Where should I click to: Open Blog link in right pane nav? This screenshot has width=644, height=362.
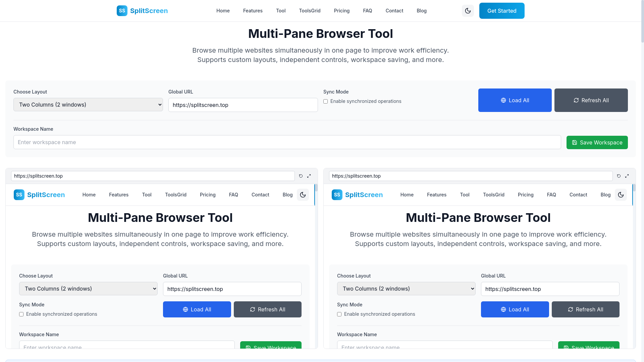(x=605, y=195)
